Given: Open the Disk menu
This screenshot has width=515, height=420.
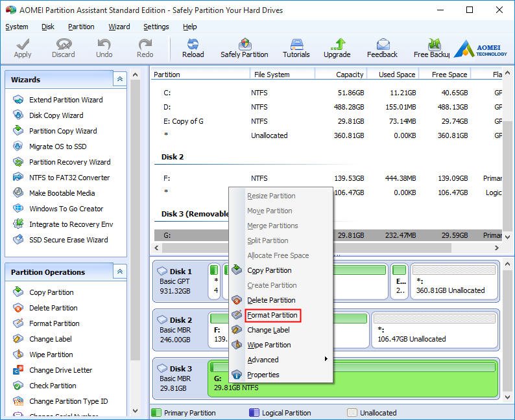Looking at the screenshot, I should [x=48, y=27].
